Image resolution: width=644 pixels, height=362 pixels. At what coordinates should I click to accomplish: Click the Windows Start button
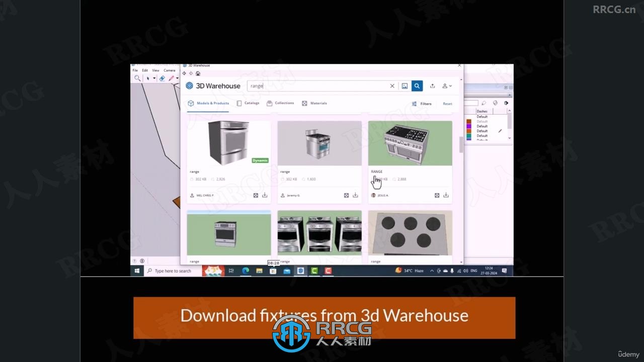point(137,270)
